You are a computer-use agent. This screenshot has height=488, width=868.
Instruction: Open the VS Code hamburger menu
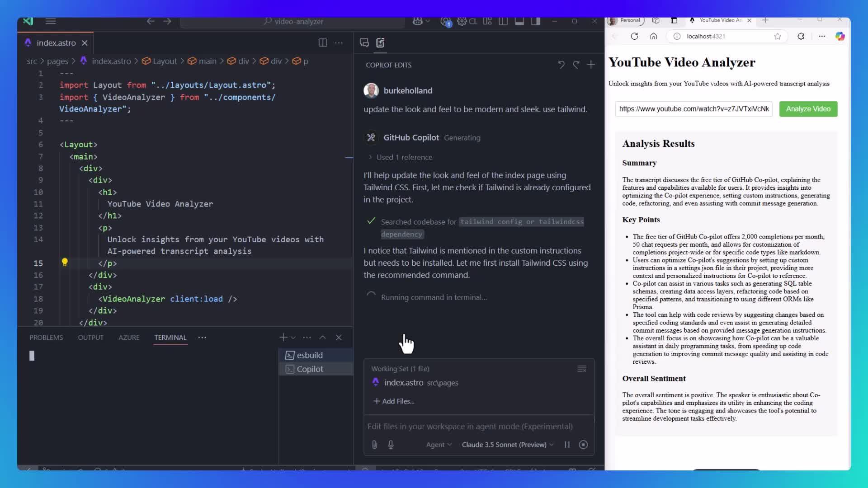pyautogui.click(x=51, y=21)
